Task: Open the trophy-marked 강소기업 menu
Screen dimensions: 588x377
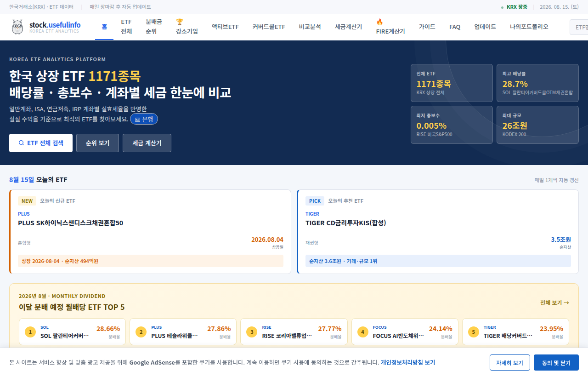Action: 187,27
